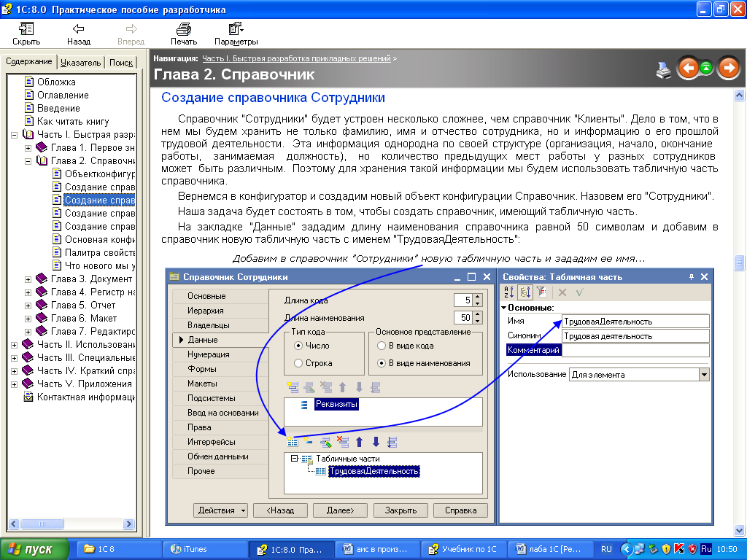Viewport: 747px width, 560px height.
Task: Switch to the Поиск tab
Action: pos(121,63)
